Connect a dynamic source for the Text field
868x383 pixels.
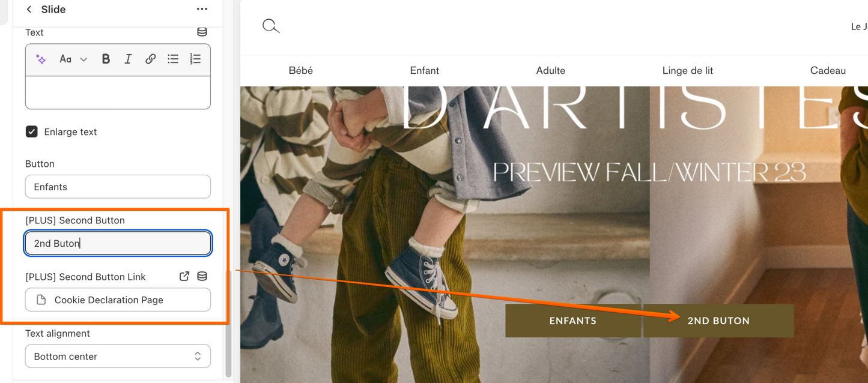(x=202, y=32)
